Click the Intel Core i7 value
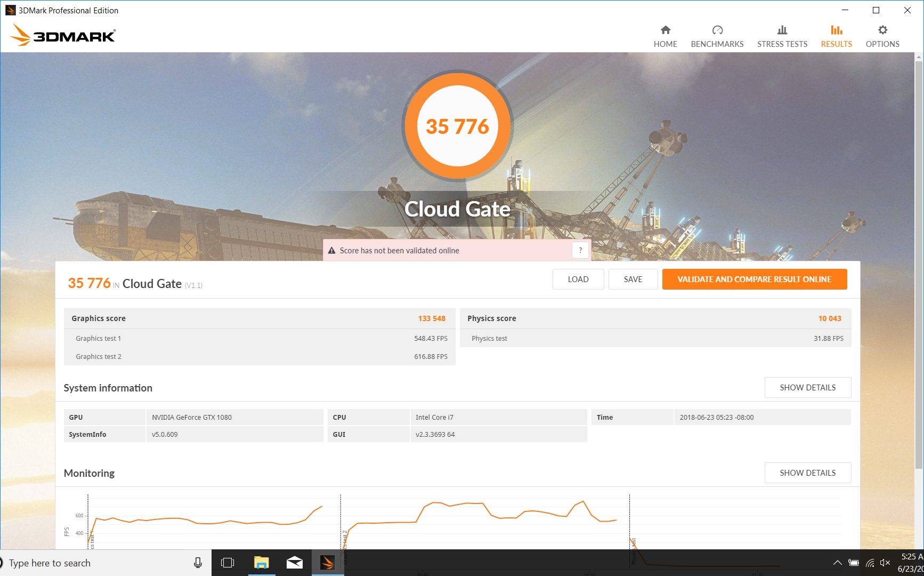 (434, 418)
